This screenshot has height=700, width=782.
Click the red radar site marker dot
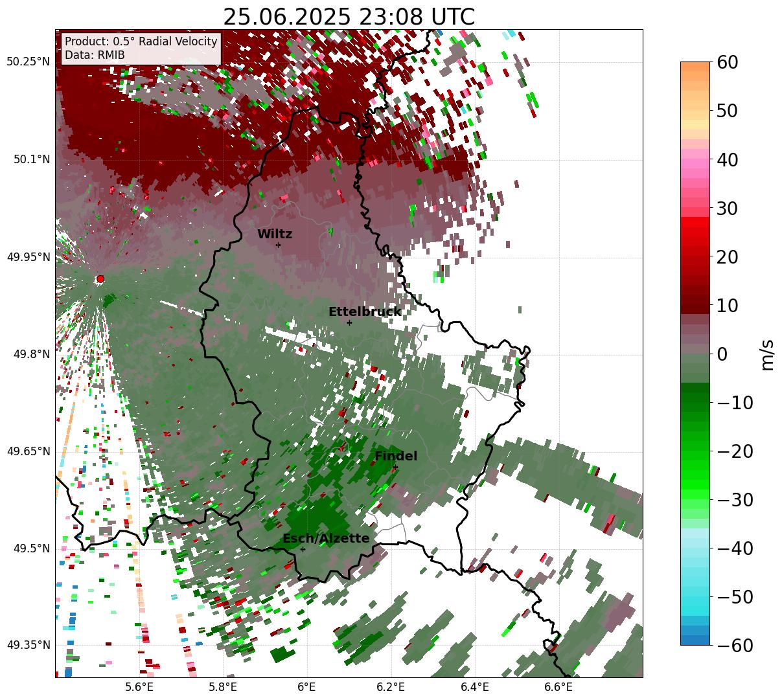pos(100,279)
